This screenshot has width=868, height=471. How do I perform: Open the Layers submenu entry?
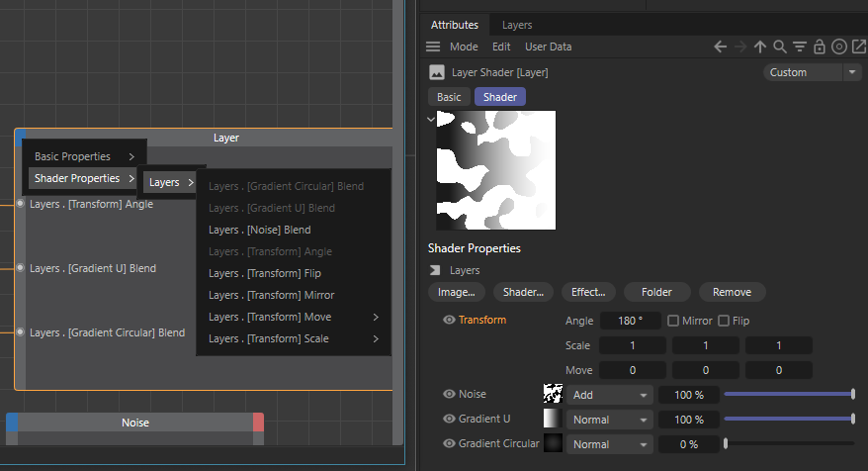(170, 182)
